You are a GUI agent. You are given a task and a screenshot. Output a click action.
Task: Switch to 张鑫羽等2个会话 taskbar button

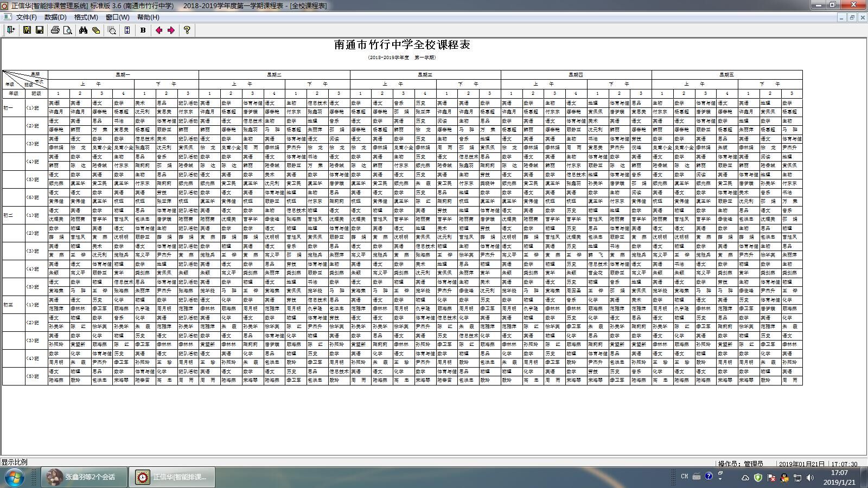(x=83, y=477)
